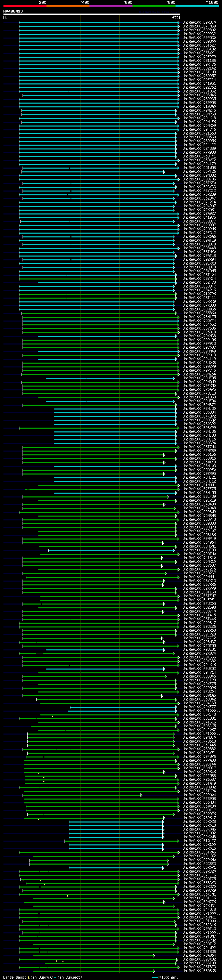
Task: Select the UniRef100_Q9SM46 label
Action: click(x=199, y=95)
